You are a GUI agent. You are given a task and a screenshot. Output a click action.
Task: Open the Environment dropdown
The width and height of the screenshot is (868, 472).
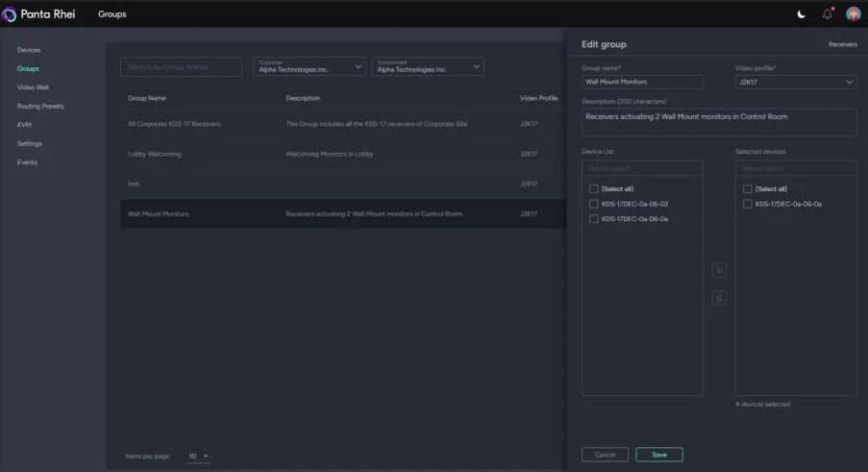429,66
